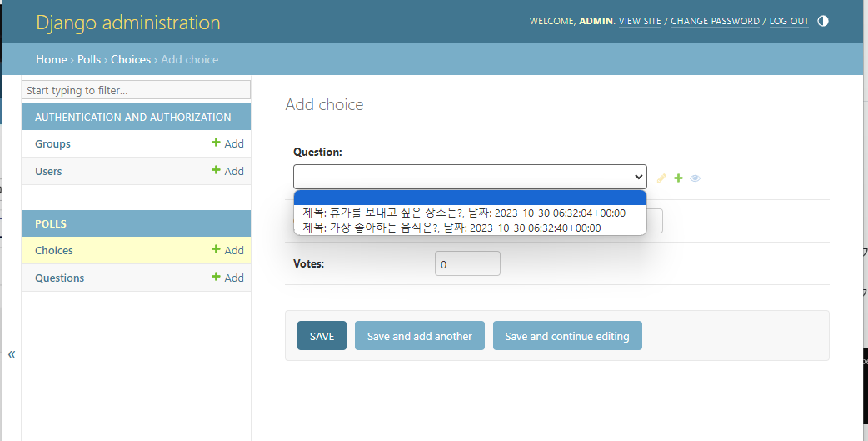This screenshot has width=868, height=441.
Task: Select option '가장 좋아하는 음식은?'
Action: (x=470, y=228)
